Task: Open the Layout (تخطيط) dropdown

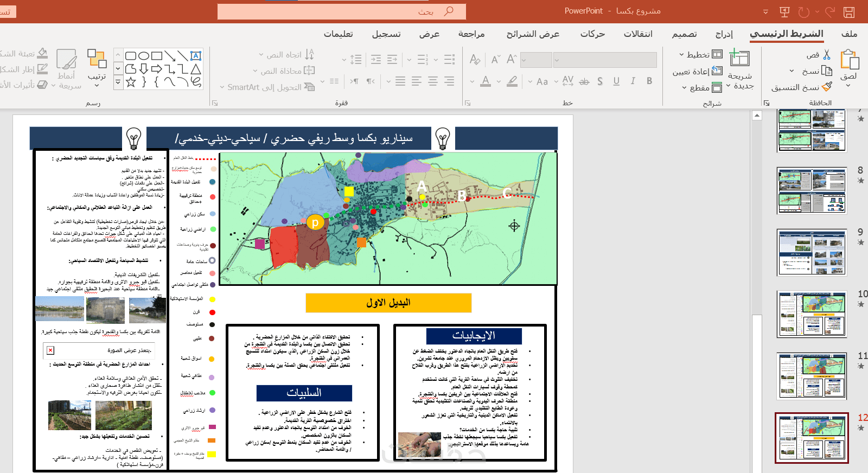Action: pos(701,55)
